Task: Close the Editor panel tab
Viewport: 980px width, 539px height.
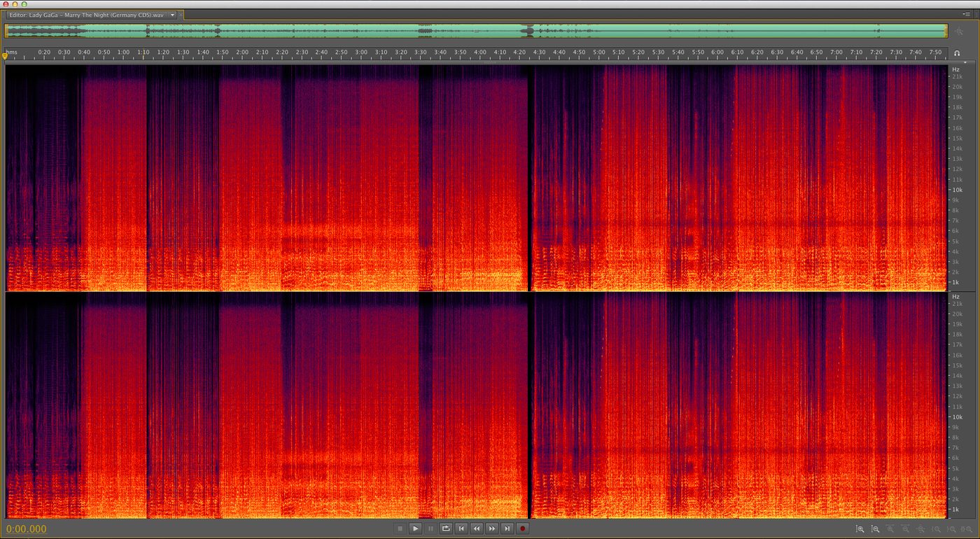Action: (x=181, y=14)
